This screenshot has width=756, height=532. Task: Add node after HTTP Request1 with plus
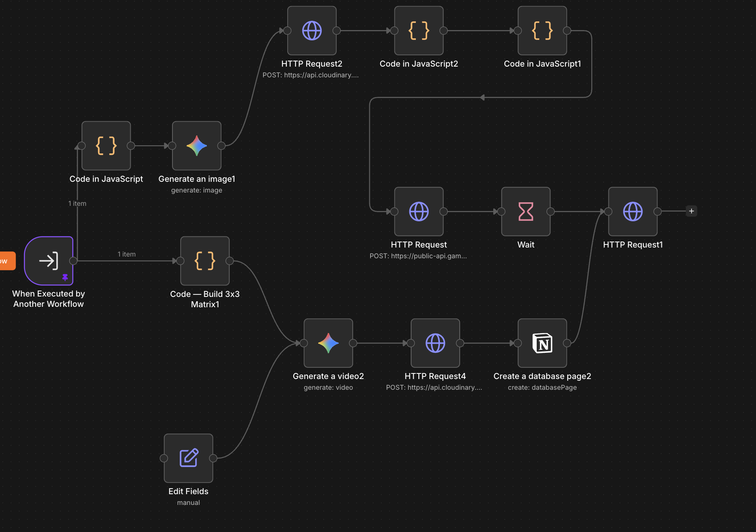pos(691,211)
